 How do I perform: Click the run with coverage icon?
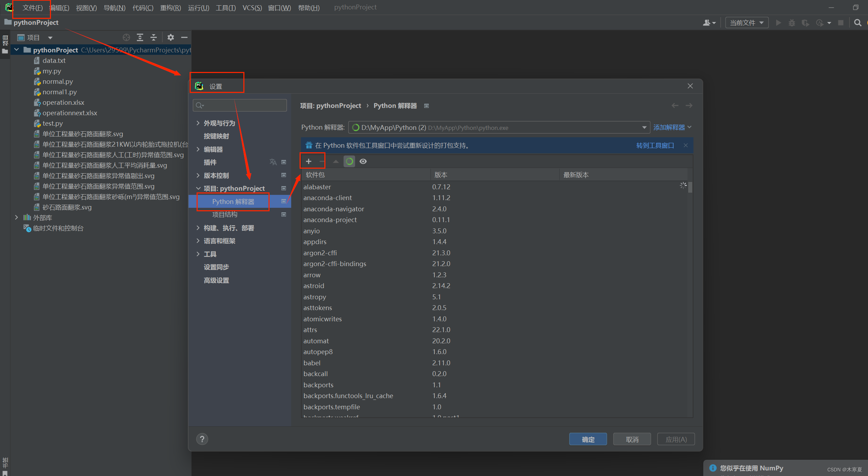tap(806, 23)
